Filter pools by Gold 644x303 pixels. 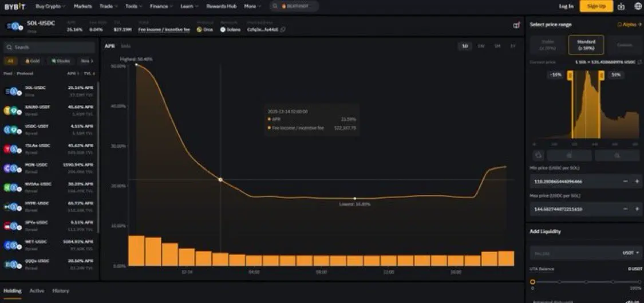32,61
